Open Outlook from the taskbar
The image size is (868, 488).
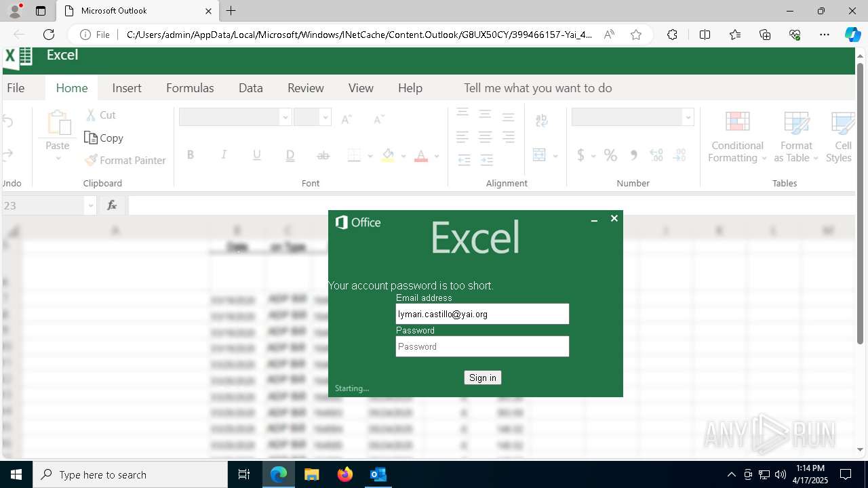pyautogui.click(x=378, y=474)
